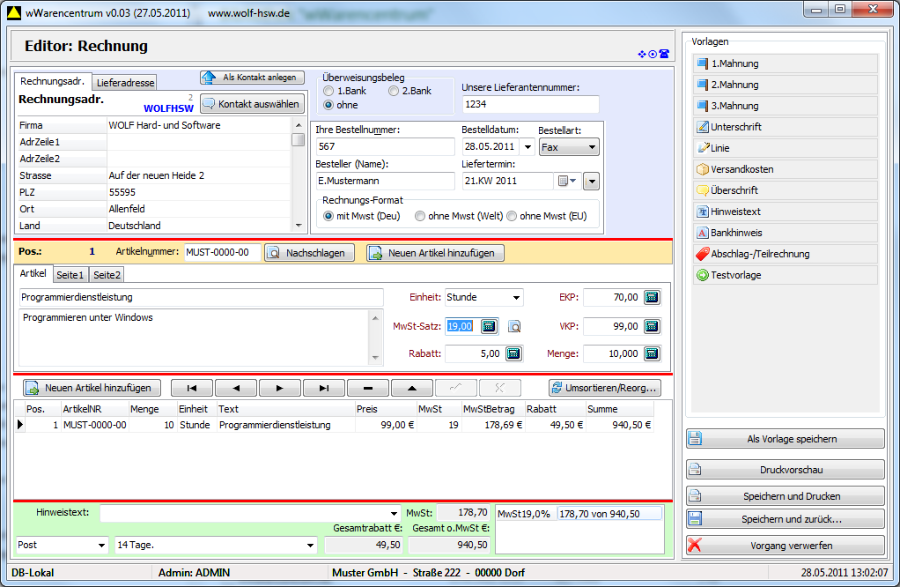The image size is (900, 587).
Task: Click the calculator icon next to VKP
Action: (x=652, y=325)
